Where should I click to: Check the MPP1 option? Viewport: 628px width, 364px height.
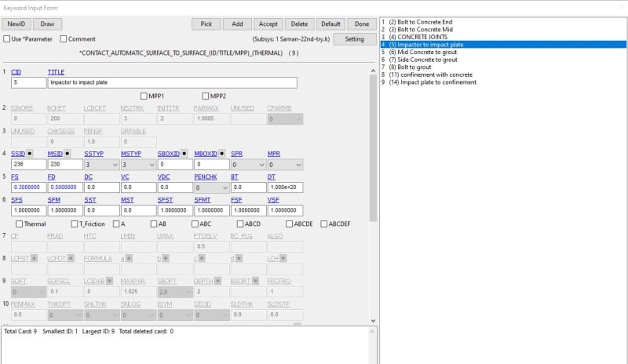tap(144, 96)
